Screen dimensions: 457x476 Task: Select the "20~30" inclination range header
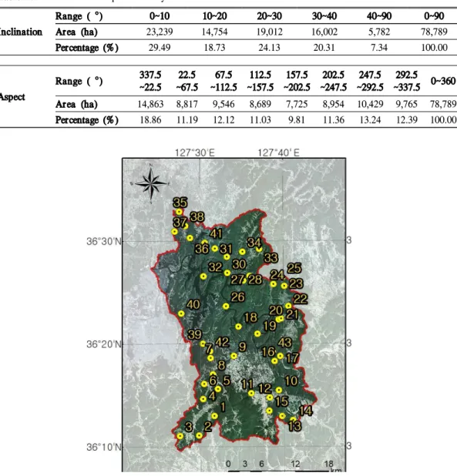(269, 15)
